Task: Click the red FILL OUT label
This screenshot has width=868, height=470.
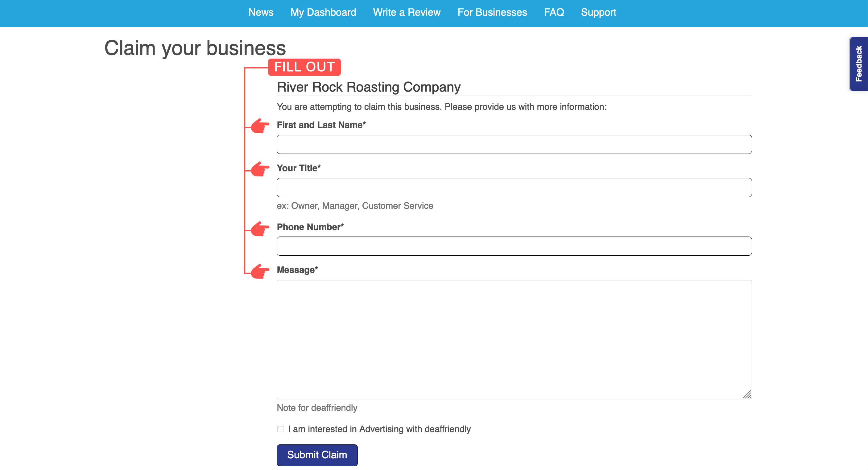Action: click(x=304, y=67)
